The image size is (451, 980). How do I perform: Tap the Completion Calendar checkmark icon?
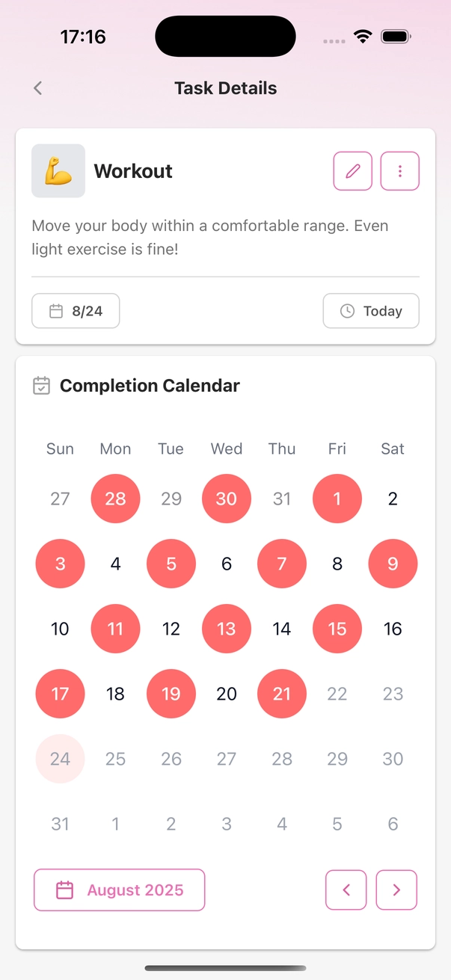click(x=40, y=386)
